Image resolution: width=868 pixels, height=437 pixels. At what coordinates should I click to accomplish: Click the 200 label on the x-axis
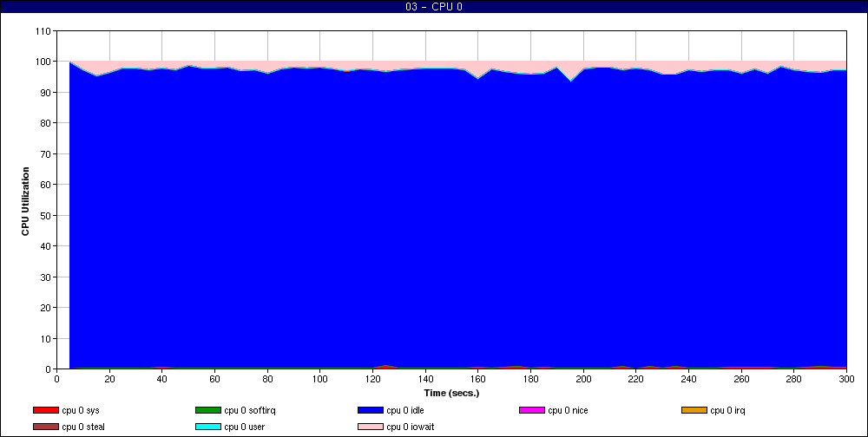583,379
